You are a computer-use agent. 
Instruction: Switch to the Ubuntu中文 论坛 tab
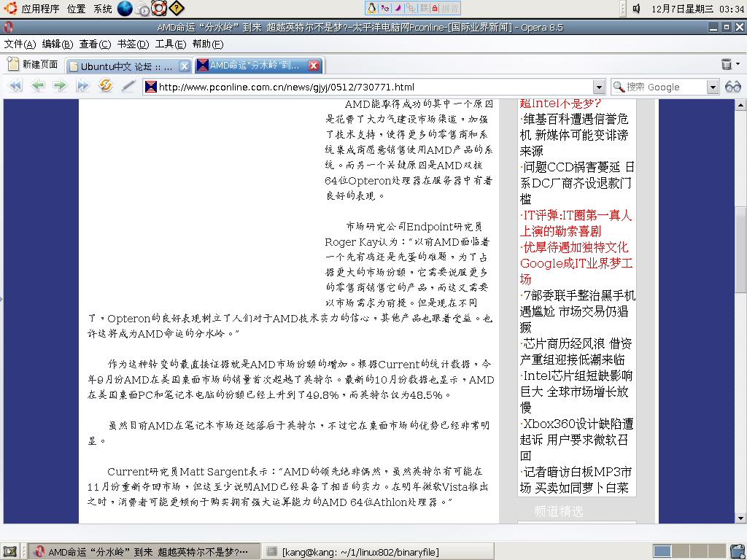tap(128, 66)
